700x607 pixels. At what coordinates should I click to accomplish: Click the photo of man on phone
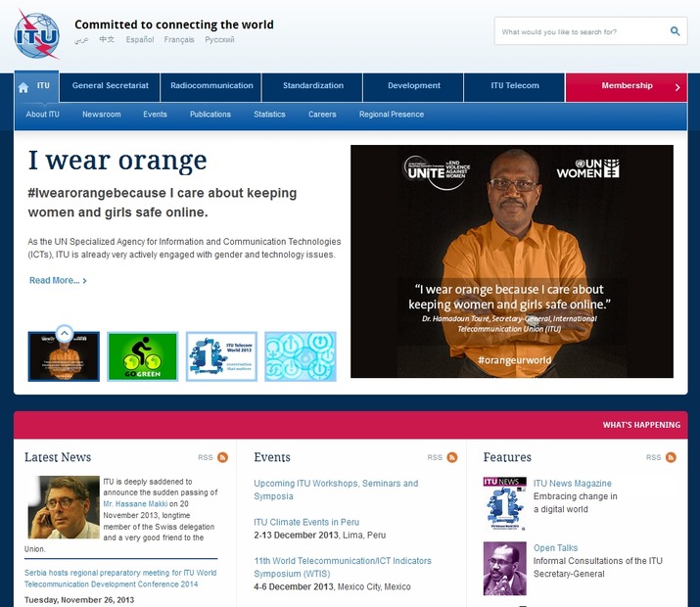coord(64,507)
